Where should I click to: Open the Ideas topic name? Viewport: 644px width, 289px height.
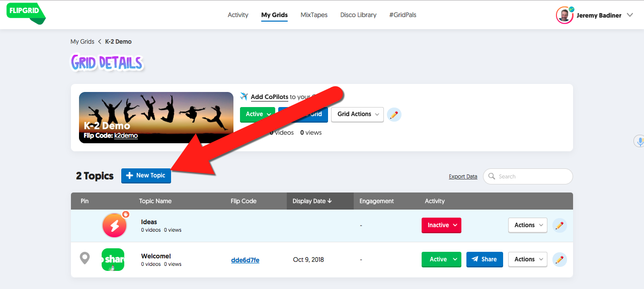click(x=149, y=222)
